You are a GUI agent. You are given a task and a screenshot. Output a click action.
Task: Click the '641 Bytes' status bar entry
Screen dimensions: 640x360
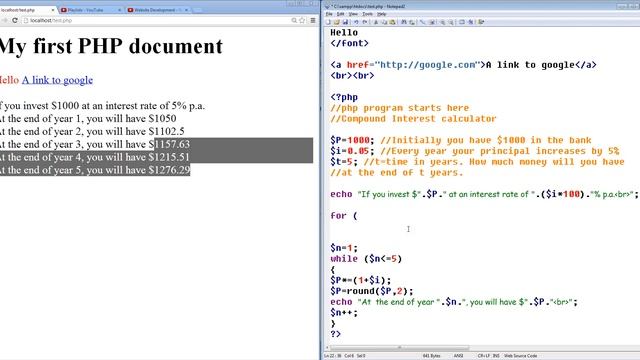pos(431,356)
